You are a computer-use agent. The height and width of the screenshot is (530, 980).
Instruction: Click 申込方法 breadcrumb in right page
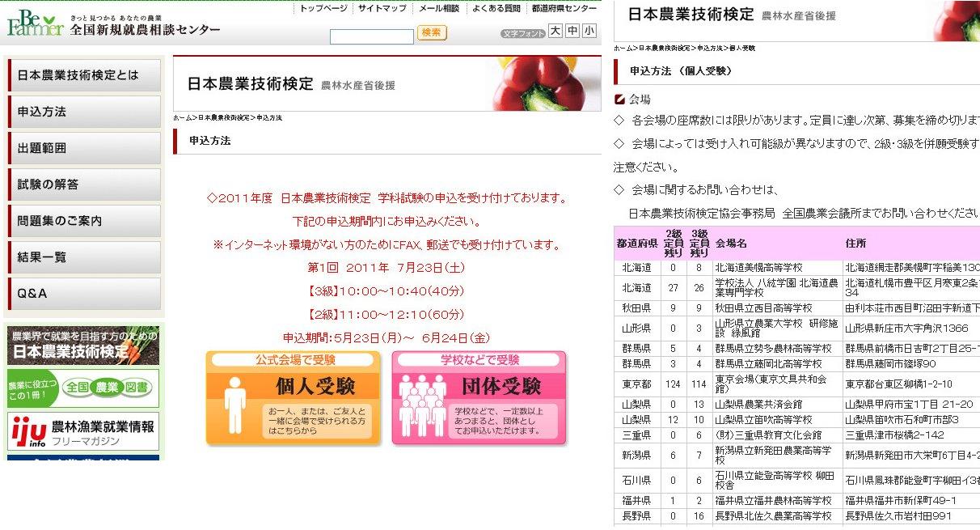pos(710,49)
